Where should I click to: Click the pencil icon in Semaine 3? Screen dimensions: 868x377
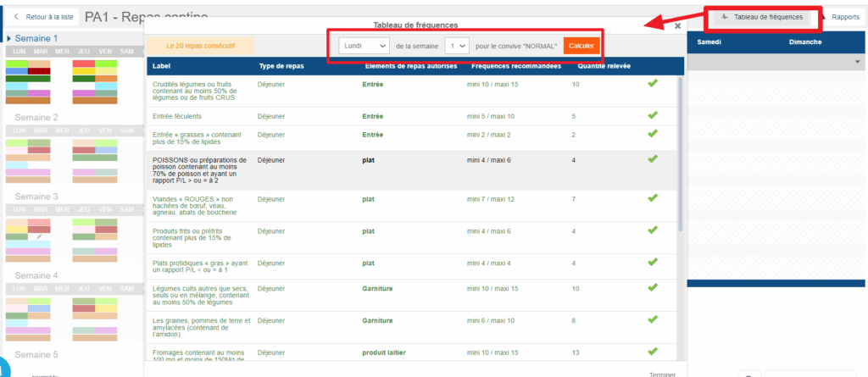pyautogui.click(x=39, y=236)
